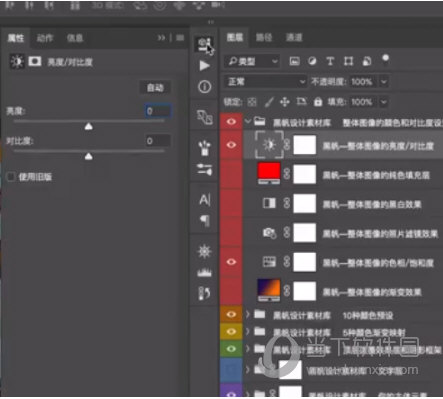
Task: Hide the 色相/饱和度 layer
Action: click(231, 262)
